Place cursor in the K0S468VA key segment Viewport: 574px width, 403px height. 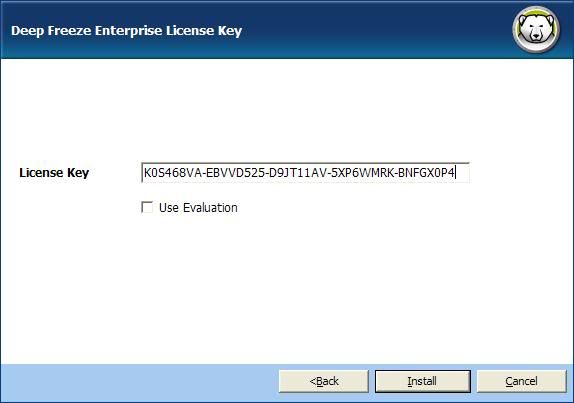[173, 172]
